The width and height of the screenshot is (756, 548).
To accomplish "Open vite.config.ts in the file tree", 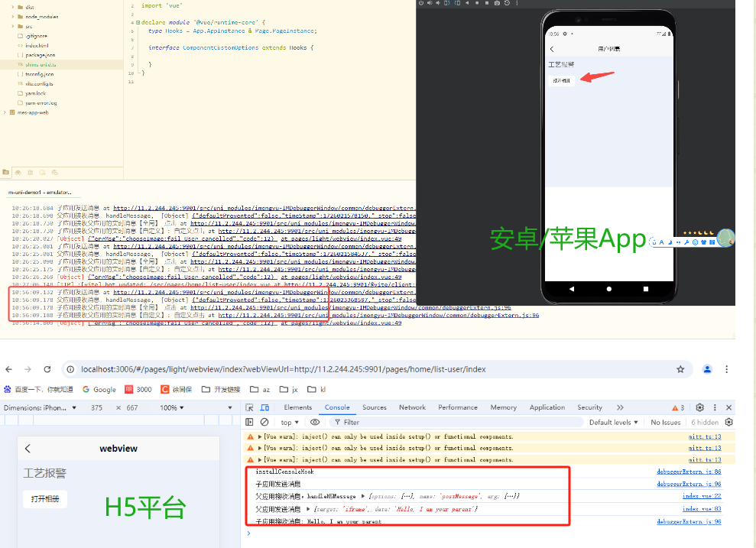I will pos(39,84).
